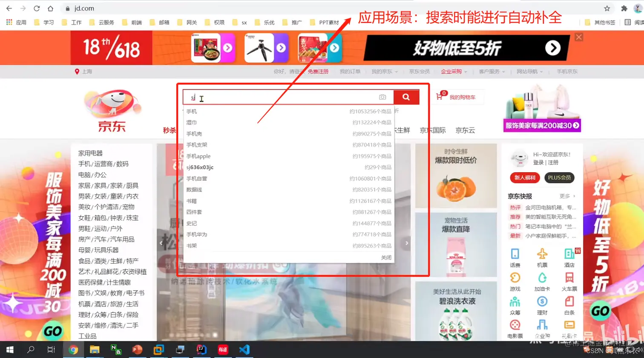Image resolution: width=644 pixels, height=358 pixels.
Task: Click the 新人福利 button
Action: (x=525, y=178)
